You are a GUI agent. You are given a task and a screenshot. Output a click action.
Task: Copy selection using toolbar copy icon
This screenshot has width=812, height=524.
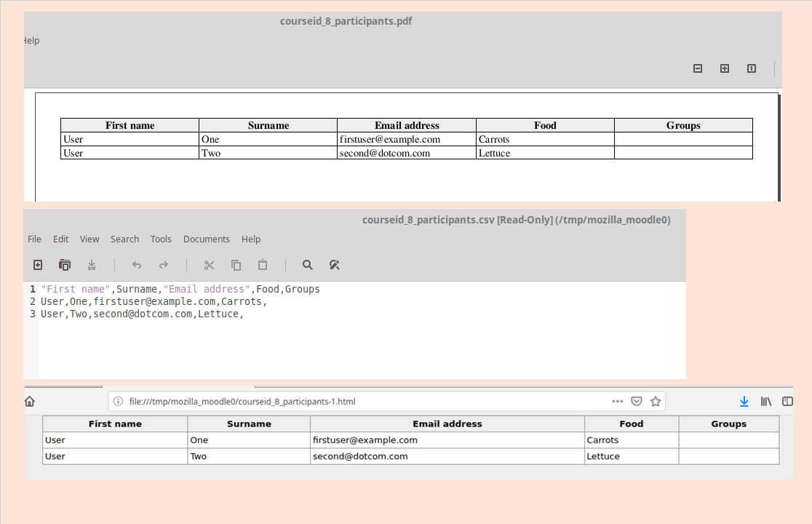(x=236, y=265)
